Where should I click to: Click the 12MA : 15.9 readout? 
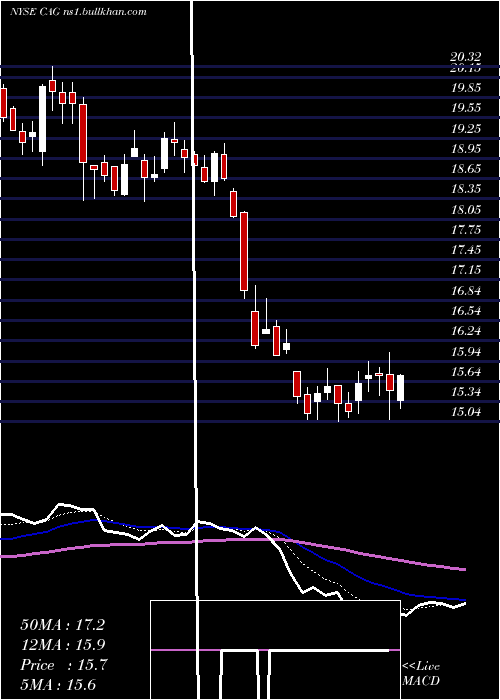pyautogui.click(x=62, y=645)
